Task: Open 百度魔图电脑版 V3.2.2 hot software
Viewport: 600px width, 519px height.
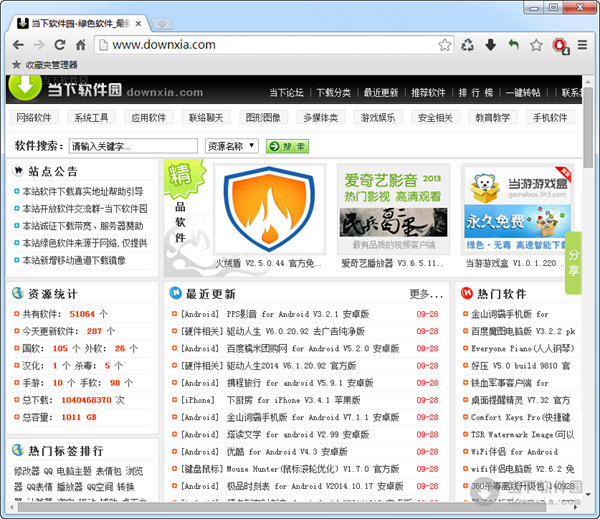Action: (x=523, y=331)
